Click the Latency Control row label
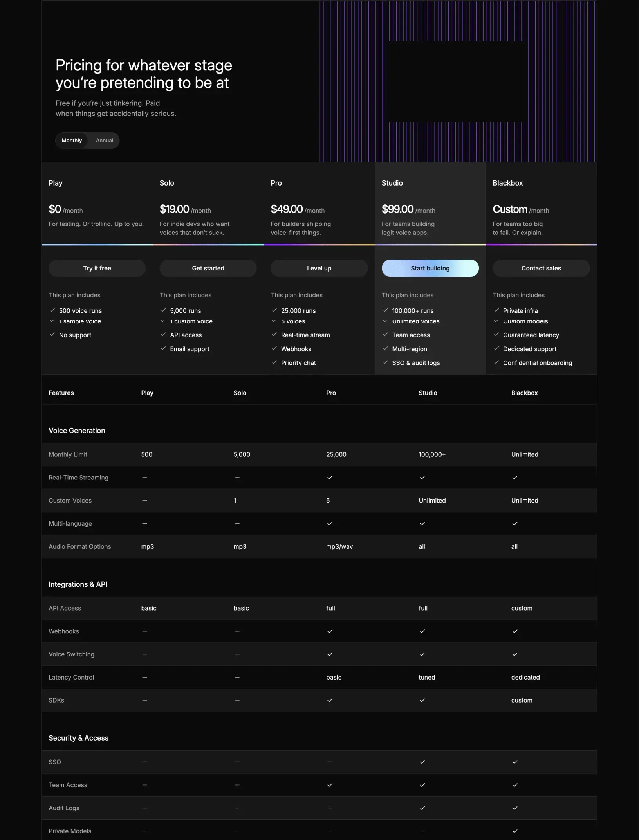Viewport: 639px width, 840px height. coord(71,678)
